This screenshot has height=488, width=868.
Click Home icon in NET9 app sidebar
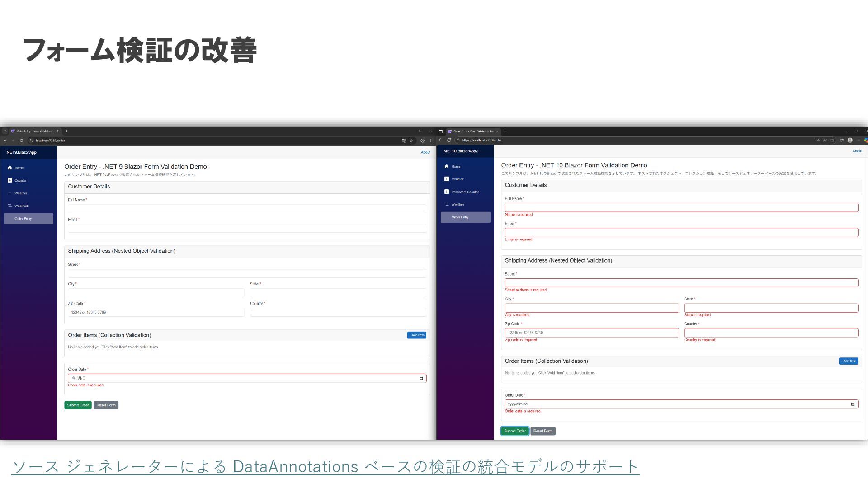pyautogui.click(x=9, y=168)
